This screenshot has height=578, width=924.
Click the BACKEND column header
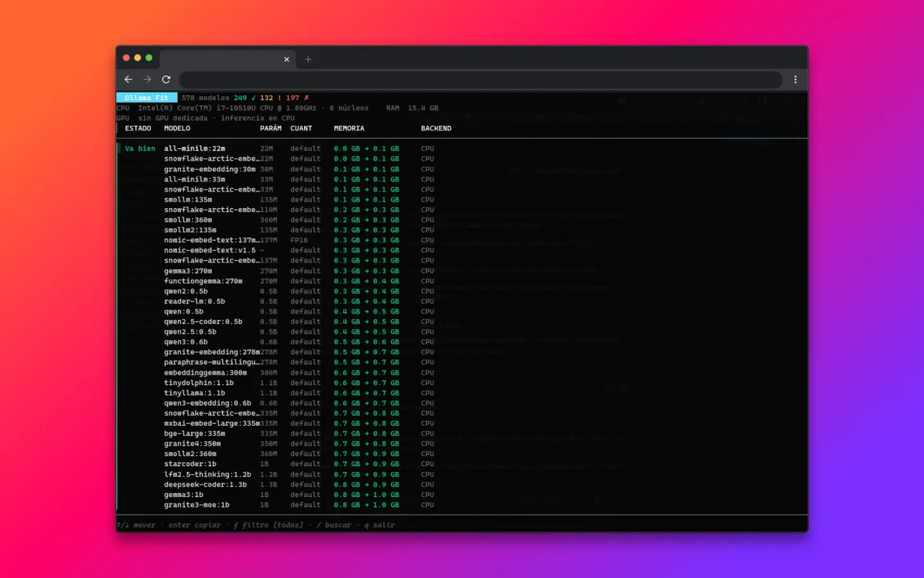tap(436, 128)
